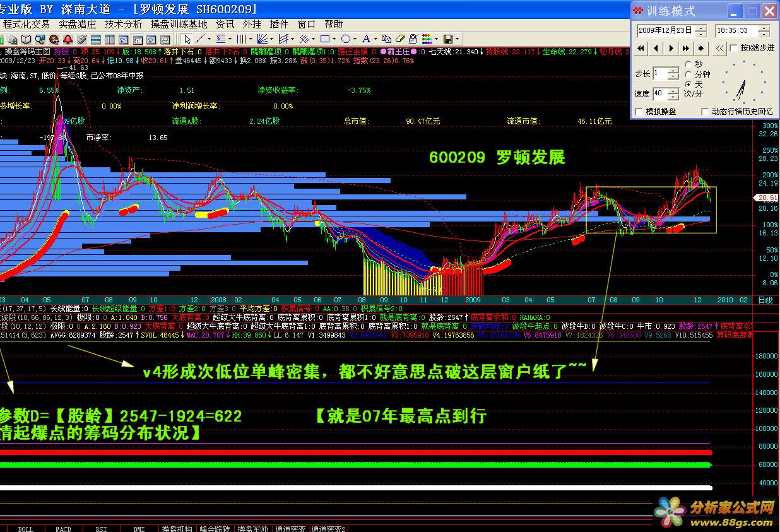This screenshot has width=780, height=532.
Task: Click the '<<' collapse button in training panel
Action: coord(719,48)
